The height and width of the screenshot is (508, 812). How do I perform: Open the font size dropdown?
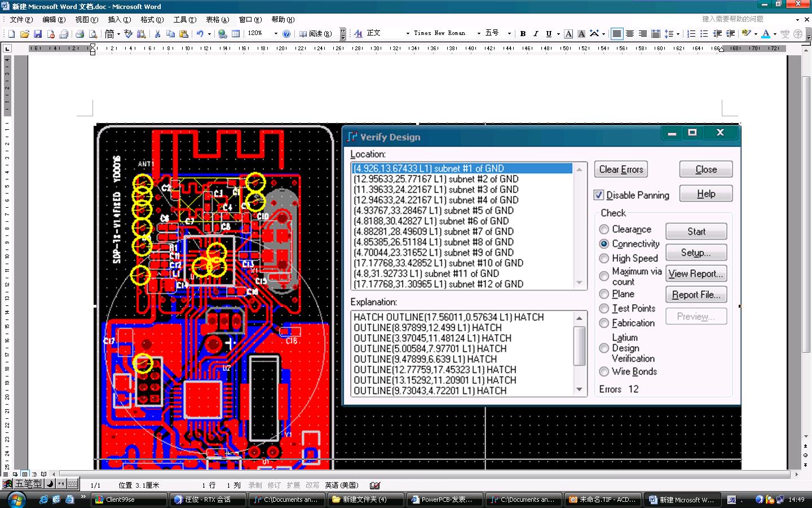509,34
